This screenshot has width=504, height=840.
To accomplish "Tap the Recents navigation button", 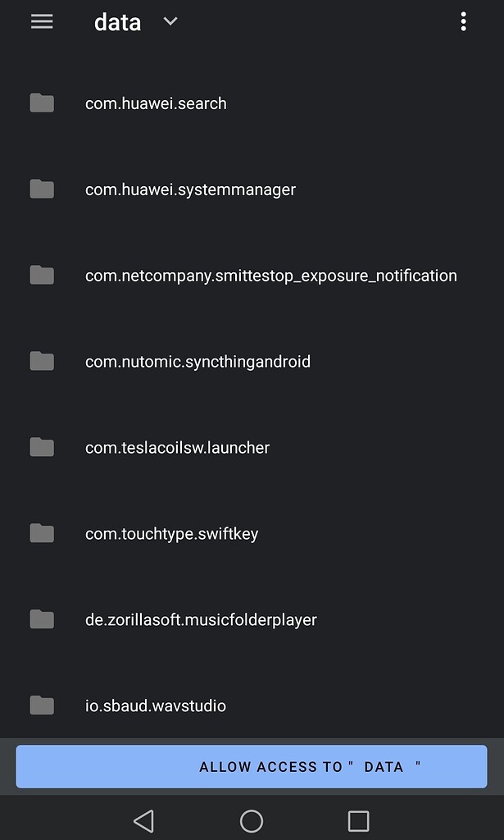I will [x=358, y=819].
